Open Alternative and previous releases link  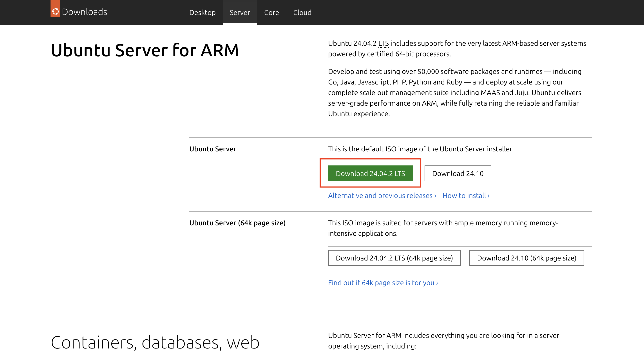(x=380, y=196)
